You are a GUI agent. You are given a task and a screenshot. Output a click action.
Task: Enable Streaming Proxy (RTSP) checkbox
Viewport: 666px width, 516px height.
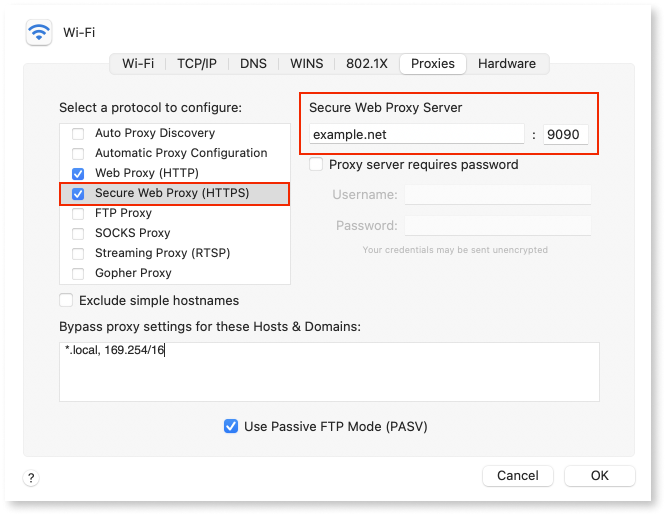[x=78, y=253]
